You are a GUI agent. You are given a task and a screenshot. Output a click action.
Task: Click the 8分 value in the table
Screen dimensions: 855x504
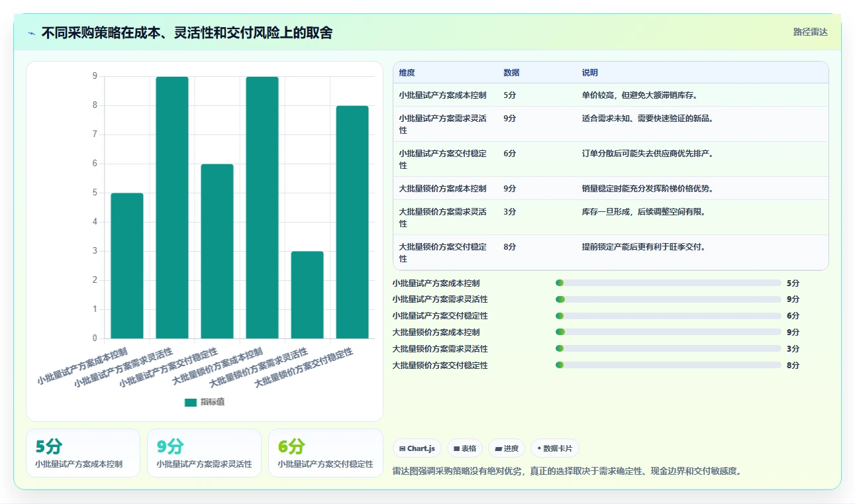[x=509, y=246]
